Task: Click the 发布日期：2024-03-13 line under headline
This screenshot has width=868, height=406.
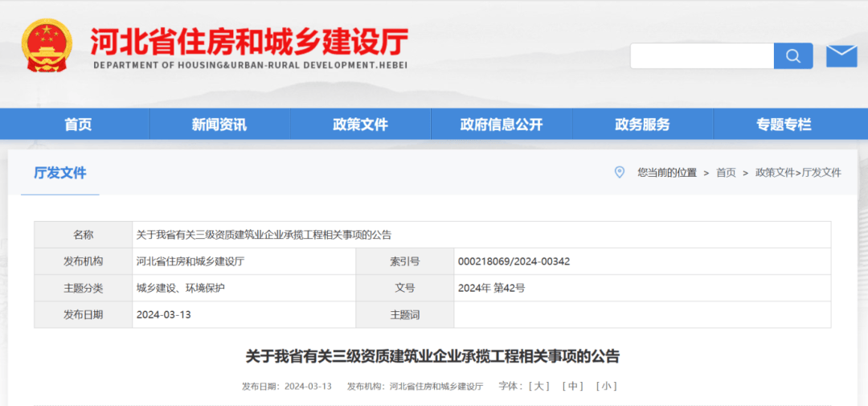Action: point(287,386)
